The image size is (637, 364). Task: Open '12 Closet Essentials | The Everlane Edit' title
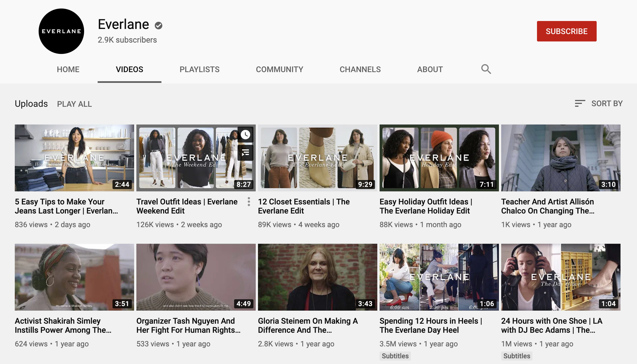coord(304,206)
